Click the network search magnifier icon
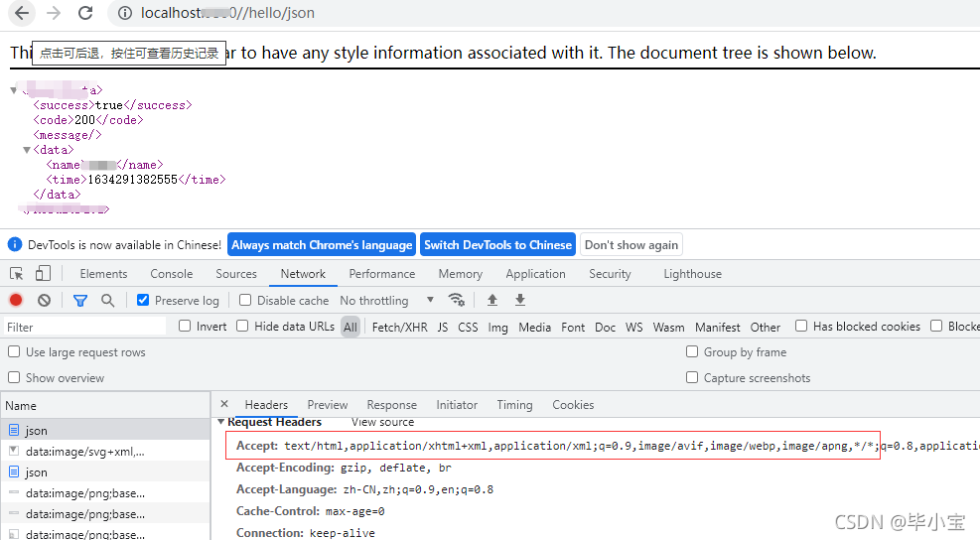Viewport: 980px width, 540px height. pyautogui.click(x=107, y=301)
